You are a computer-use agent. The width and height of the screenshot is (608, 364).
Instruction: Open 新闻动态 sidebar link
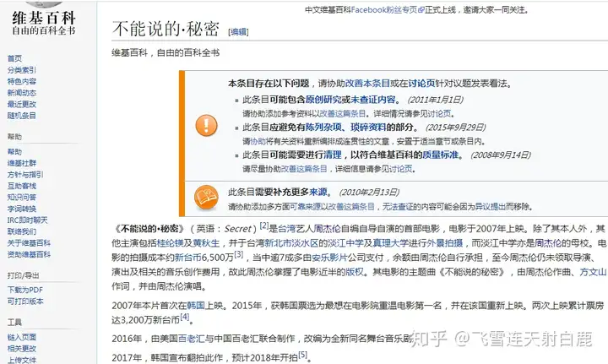pyautogui.click(x=22, y=93)
